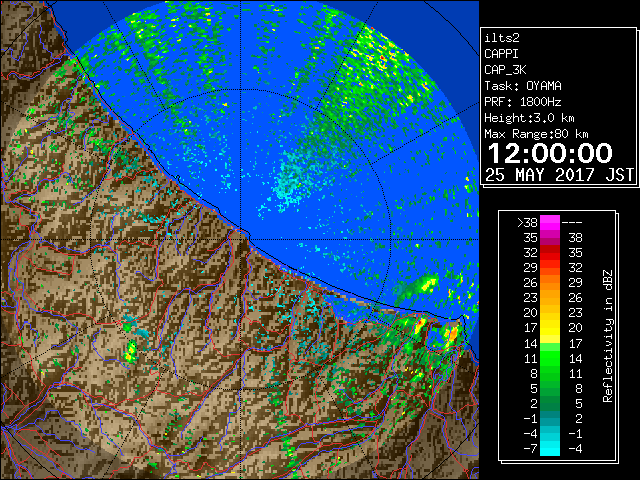Click the "Height:3.0 km" line
This screenshot has width=640, height=480.
click(529, 118)
